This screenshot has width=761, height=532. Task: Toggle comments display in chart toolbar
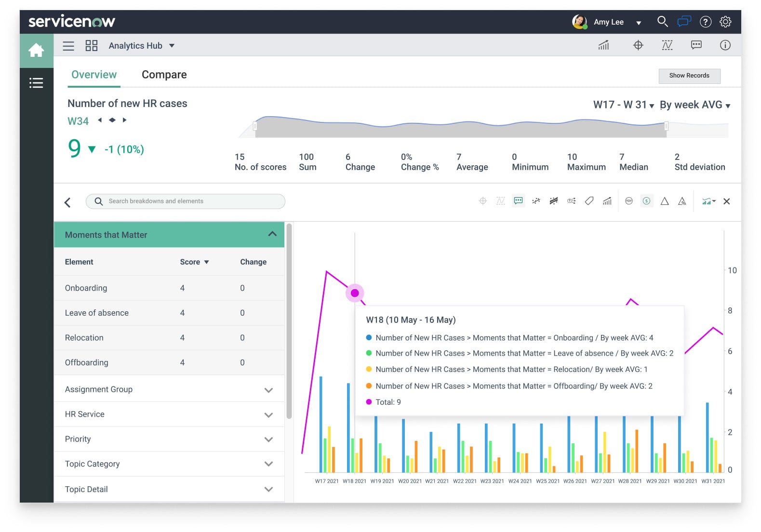point(519,201)
